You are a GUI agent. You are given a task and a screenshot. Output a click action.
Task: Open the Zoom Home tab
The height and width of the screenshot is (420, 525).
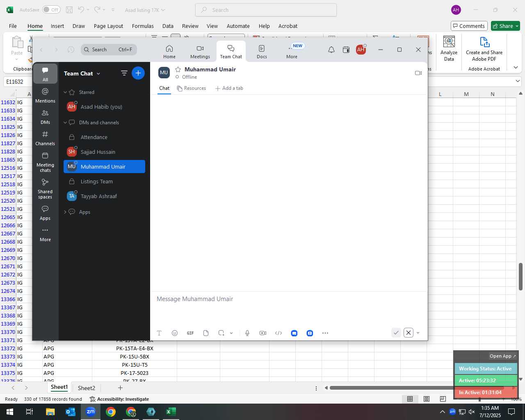[x=169, y=52]
